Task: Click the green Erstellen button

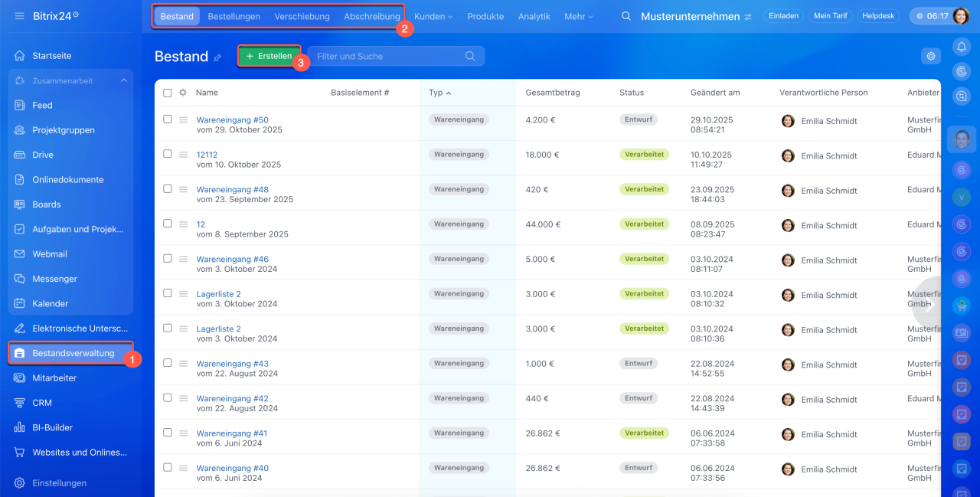Action: (x=269, y=56)
